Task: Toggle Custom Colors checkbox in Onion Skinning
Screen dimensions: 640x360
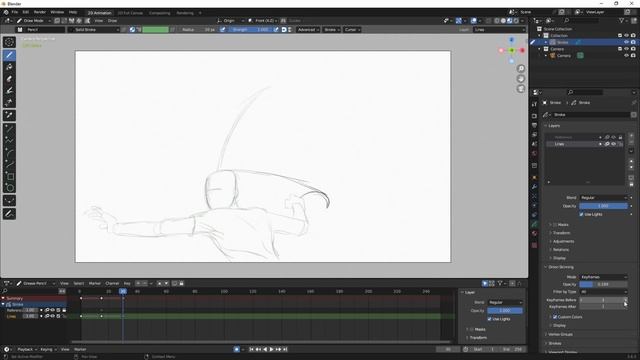Action: pyautogui.click(x=555, y=317)
